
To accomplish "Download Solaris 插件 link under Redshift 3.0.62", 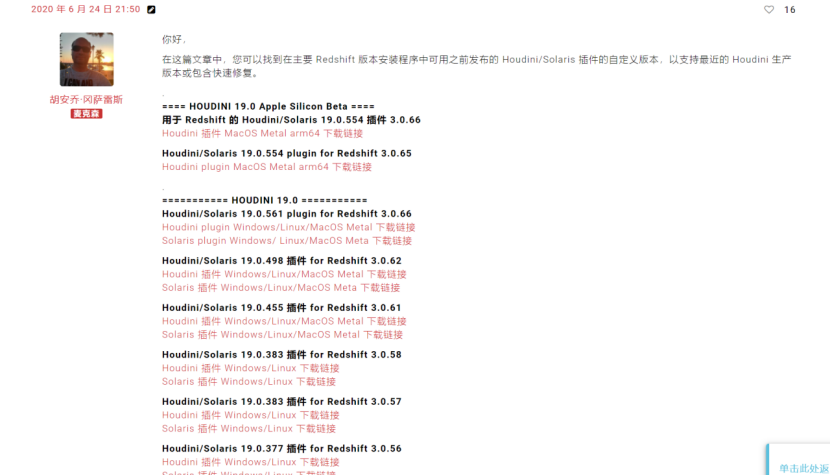I will [x=281, y=288].
